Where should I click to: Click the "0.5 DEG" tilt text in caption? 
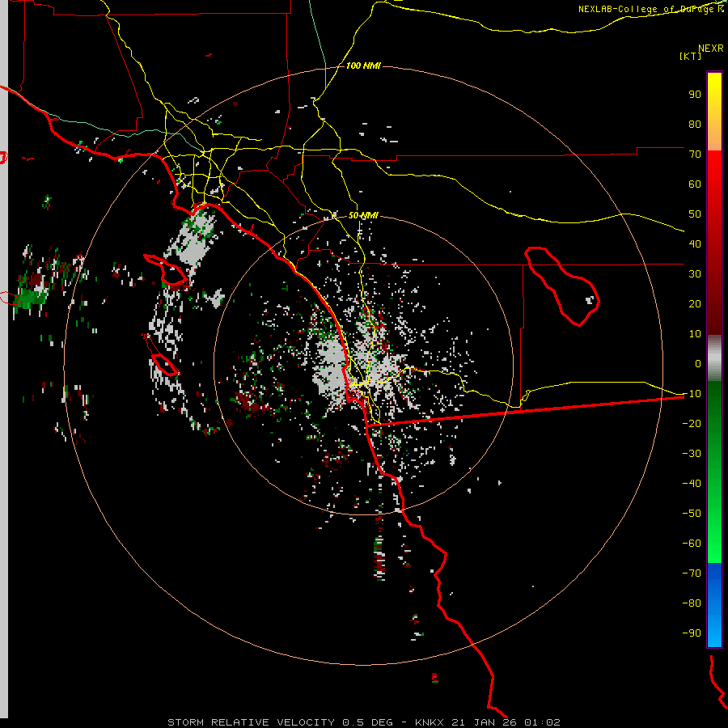pyautogui.click(x=368, y=722)
